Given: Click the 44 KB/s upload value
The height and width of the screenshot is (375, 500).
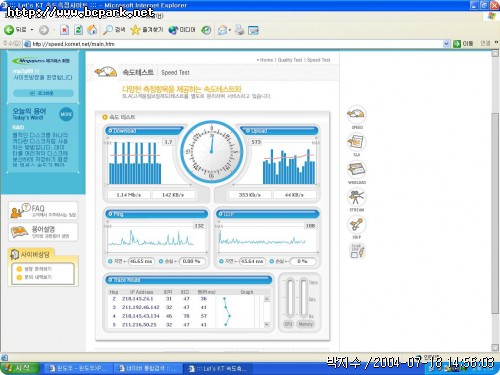Looking at the screenshot, I should pos(294,195).
